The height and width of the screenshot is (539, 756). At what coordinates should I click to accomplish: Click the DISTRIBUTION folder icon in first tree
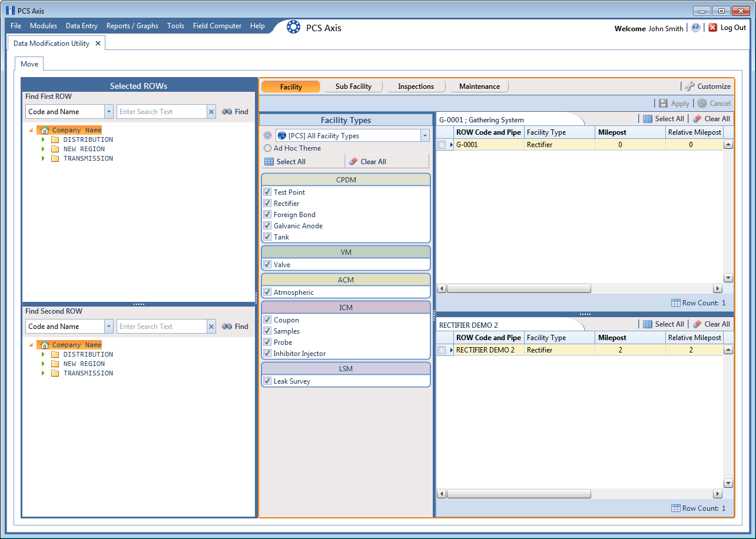pos(55,139)
